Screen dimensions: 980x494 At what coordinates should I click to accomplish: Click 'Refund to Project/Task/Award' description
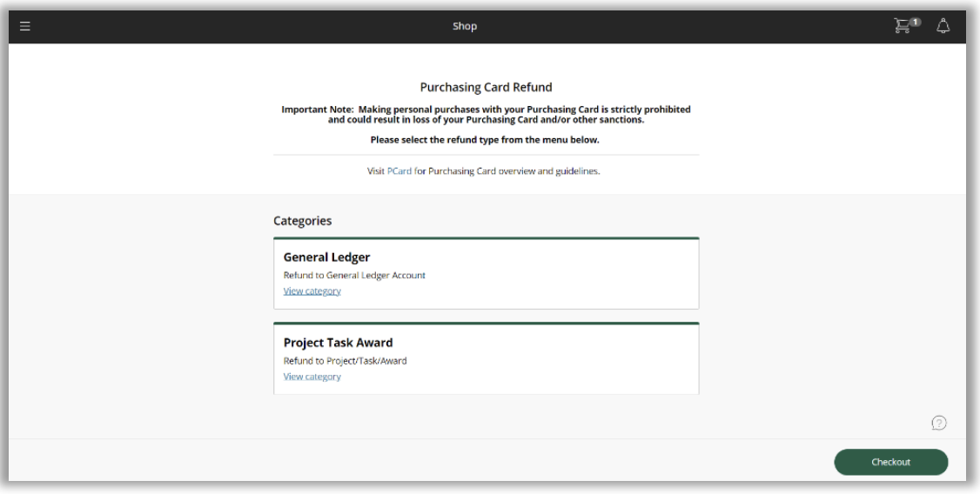click(x=345, y=361)
